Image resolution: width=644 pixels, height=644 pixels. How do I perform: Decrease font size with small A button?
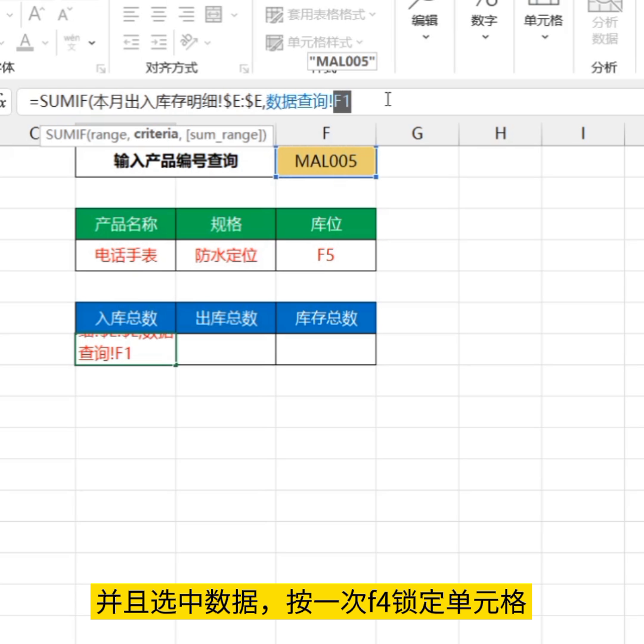[64, 14]
